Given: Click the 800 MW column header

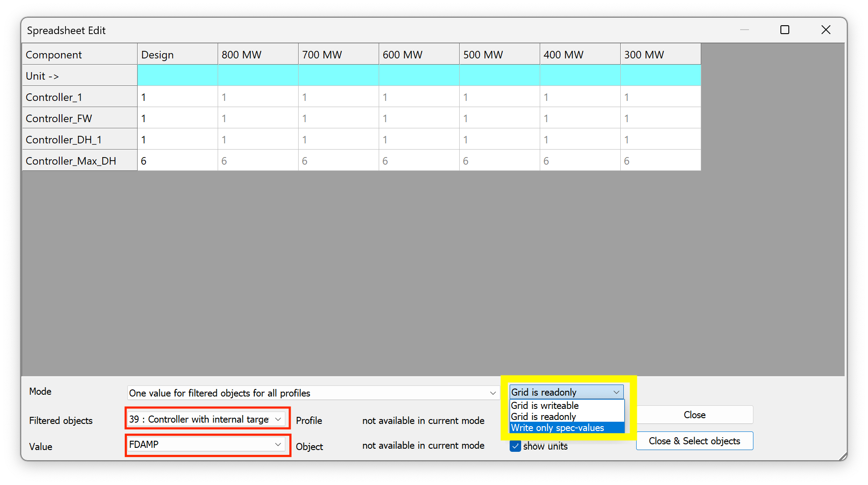Looking at the screenshot, I should (x=258, y=54).
